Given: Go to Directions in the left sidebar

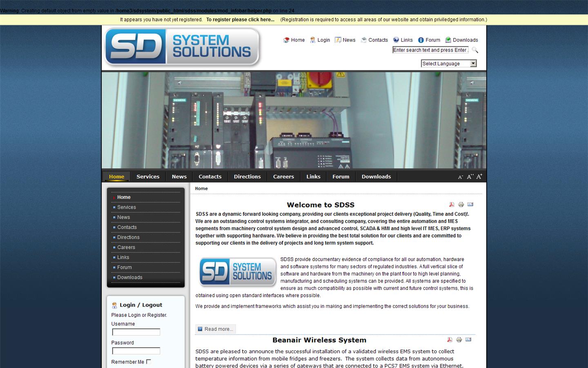Looking at the screenshot, I should pyautogui.click(x=128, y=237).
